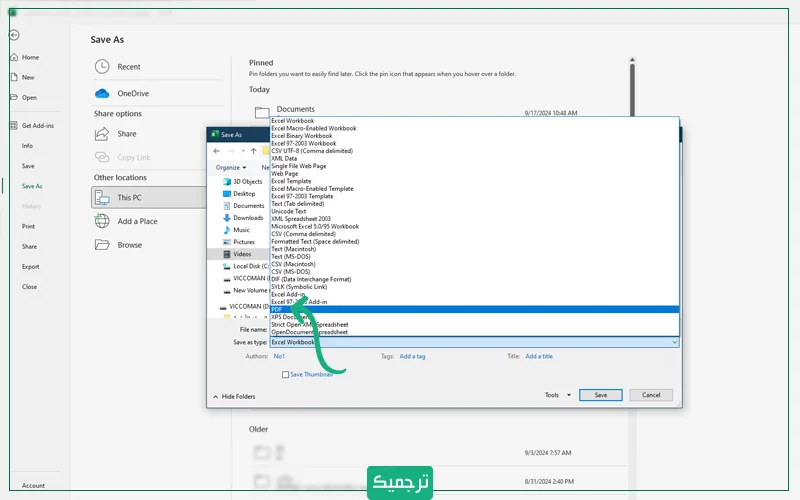The image size is (800, 500).
Task: Go to Info in the sidebar
Action: coord(27,146)
